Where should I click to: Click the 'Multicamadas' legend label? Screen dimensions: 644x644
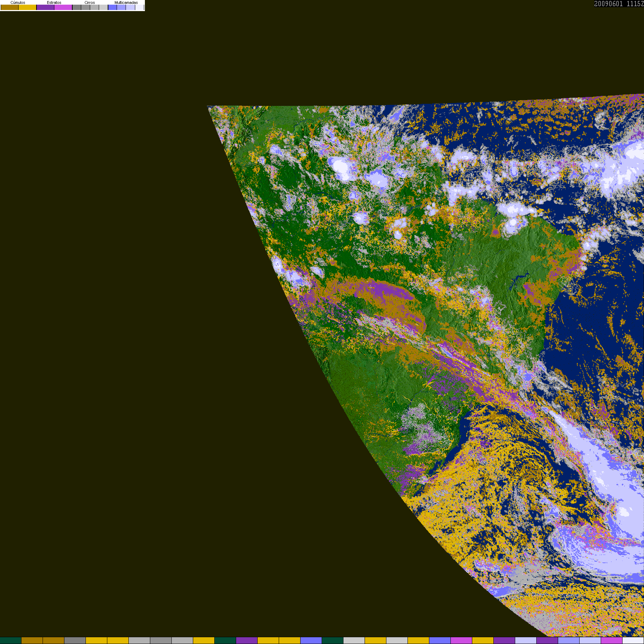tap(126, 3)
